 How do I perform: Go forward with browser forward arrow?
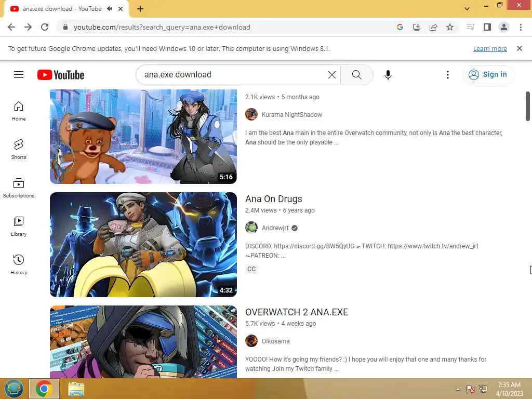[28, 27]
